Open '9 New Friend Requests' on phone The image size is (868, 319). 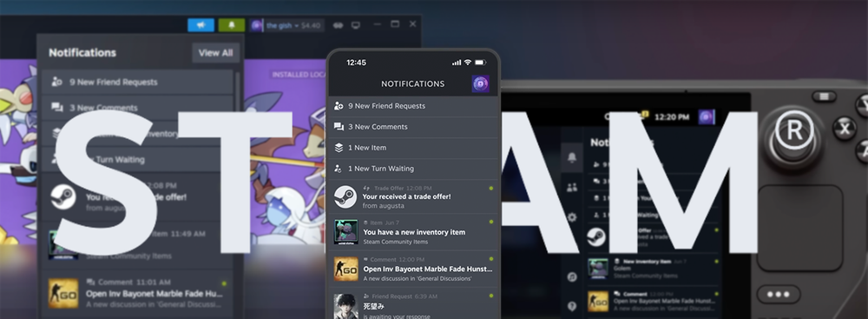tap(413, 106)
